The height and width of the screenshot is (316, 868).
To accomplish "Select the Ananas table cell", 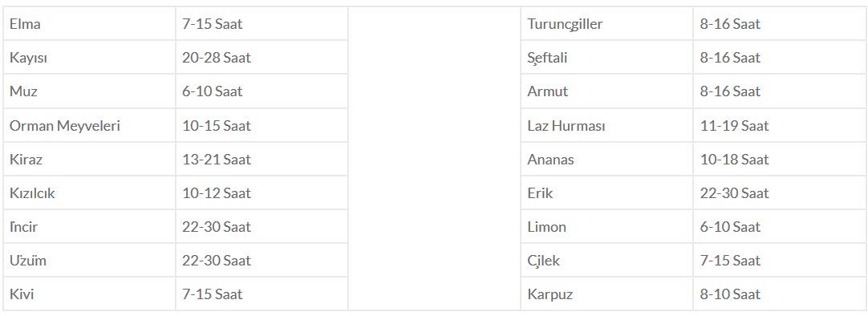I will coord(606,160).
